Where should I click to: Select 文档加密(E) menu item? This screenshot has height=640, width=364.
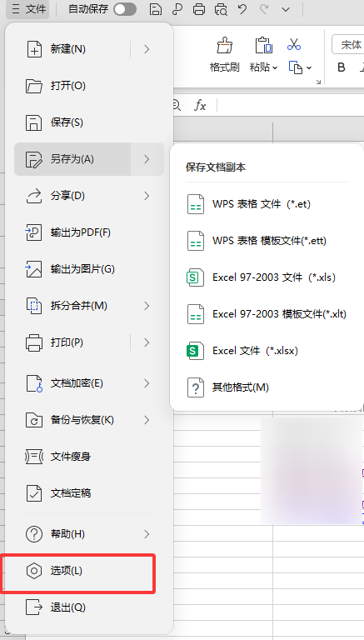[x=89, y=383]
